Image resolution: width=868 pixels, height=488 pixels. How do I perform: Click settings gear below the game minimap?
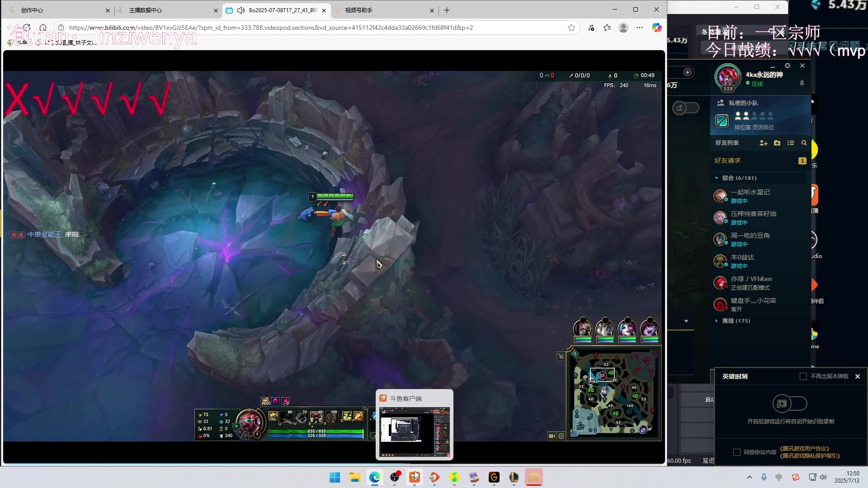(x=561, y=436)
